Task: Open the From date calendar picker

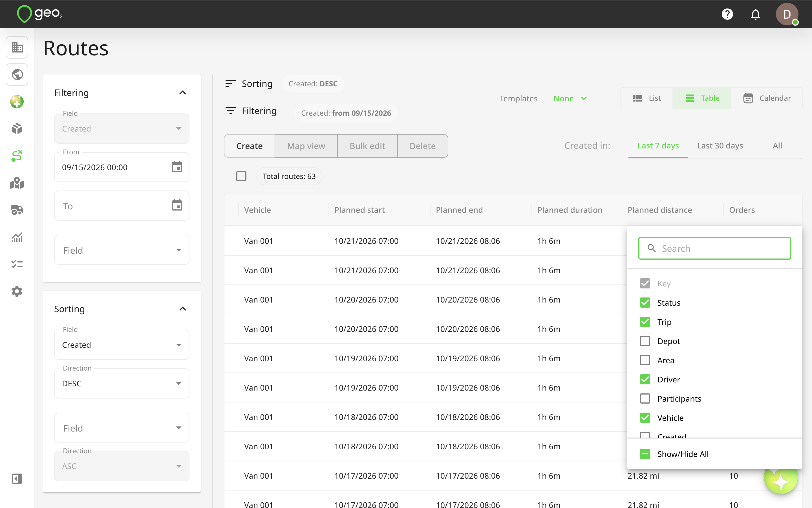Action: pyautogui.click(x=177, y=167)
